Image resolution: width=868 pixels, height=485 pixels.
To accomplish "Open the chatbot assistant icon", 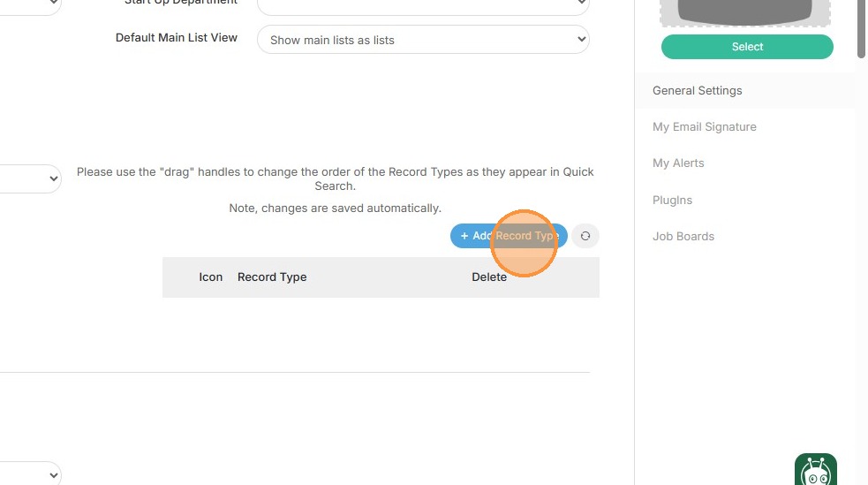I will pos(816,472).
